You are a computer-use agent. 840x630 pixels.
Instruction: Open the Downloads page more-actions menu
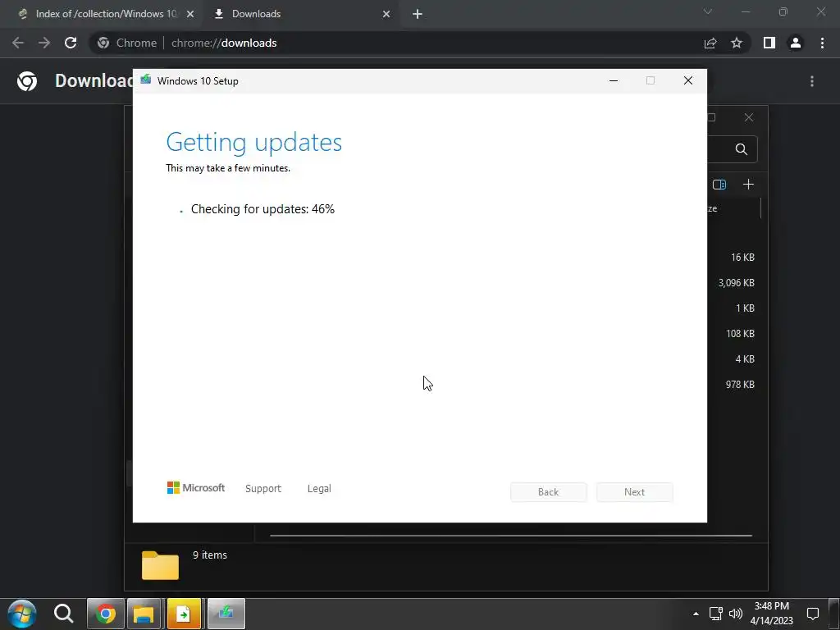(x=812, y=81)
